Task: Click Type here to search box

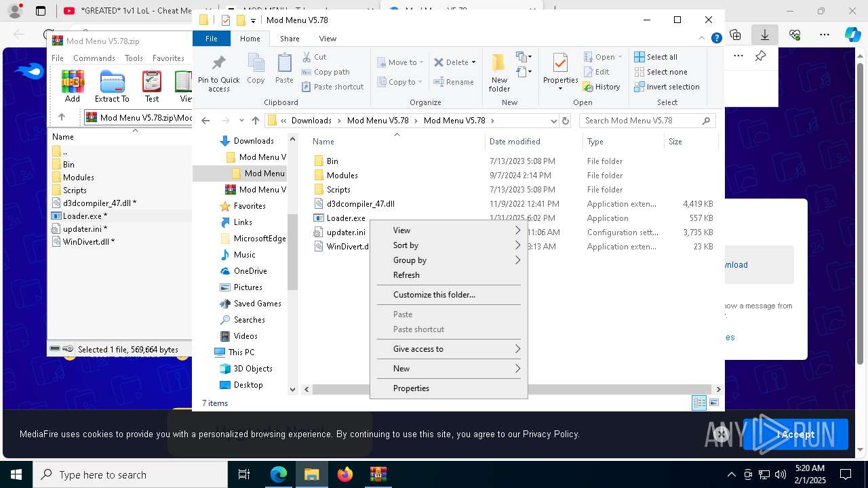Action: 130,474
